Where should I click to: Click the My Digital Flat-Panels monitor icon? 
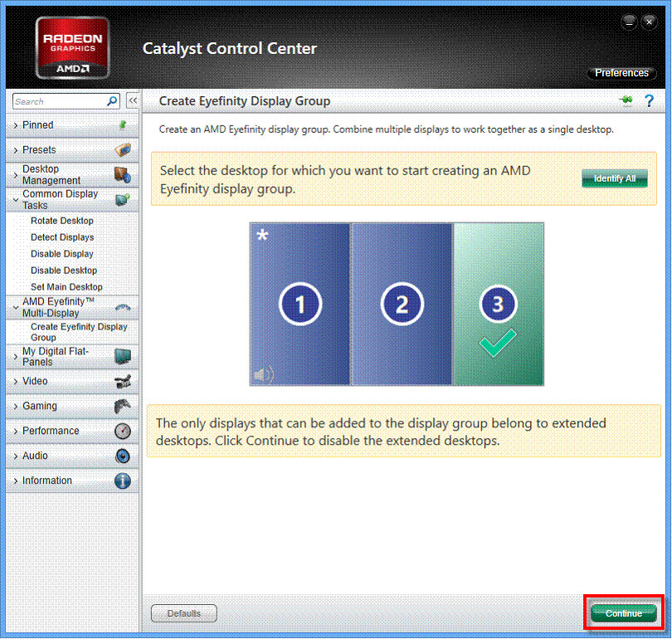pos(123,357)
